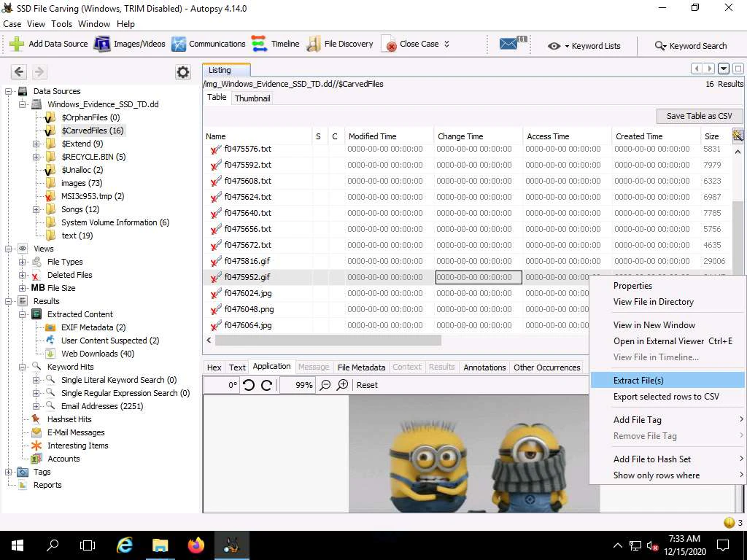The width and height of the screenshot is (747, 560).
Task: Select View File in Directory
Action: click(x=667, y=302)
